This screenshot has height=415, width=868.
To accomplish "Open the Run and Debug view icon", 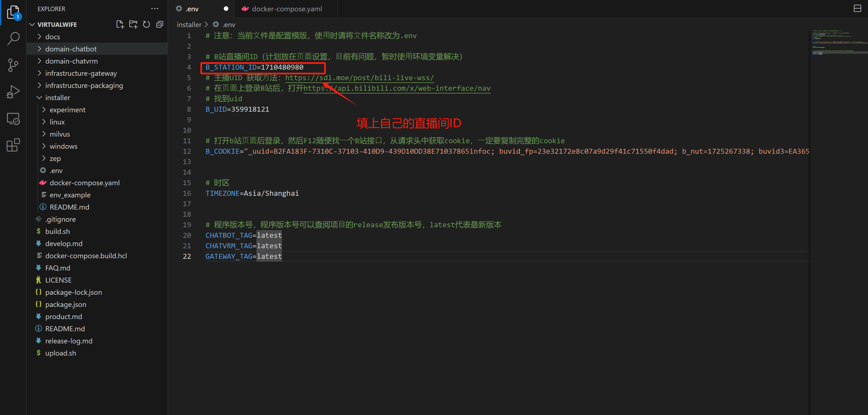I will [x=13, y=92].
